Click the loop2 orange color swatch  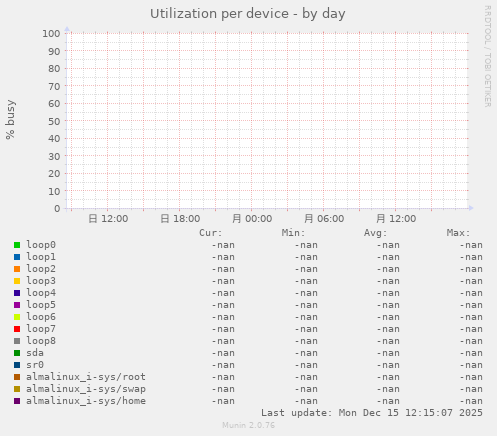17,269
